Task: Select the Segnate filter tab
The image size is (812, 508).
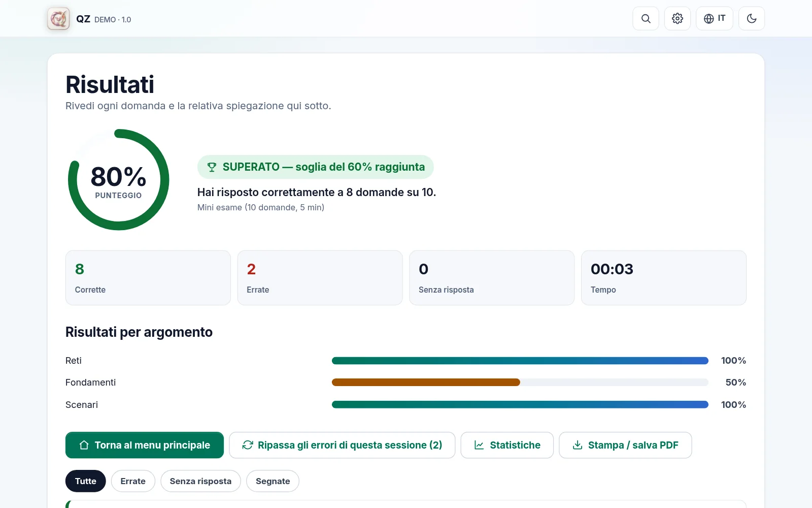Action: tap(273, 481)
